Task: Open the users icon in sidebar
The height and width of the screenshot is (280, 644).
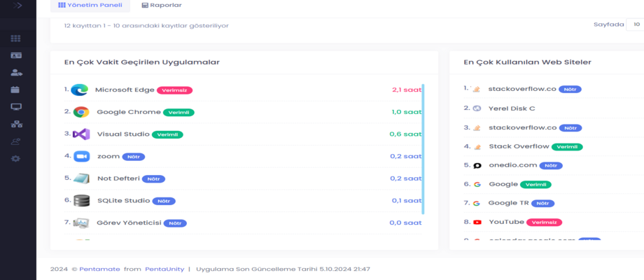Action: (15, 73)
